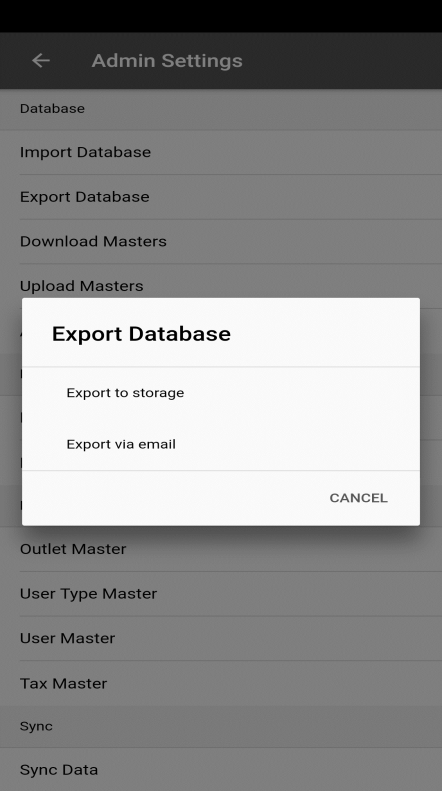Screen dimensions: 442x791
Task: Click the black status bar at top
Action: click(221, 16)
